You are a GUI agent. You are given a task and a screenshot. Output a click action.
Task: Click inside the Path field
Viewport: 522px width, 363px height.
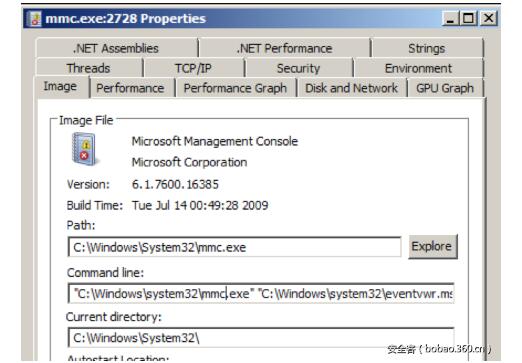(x=234, y=247)
